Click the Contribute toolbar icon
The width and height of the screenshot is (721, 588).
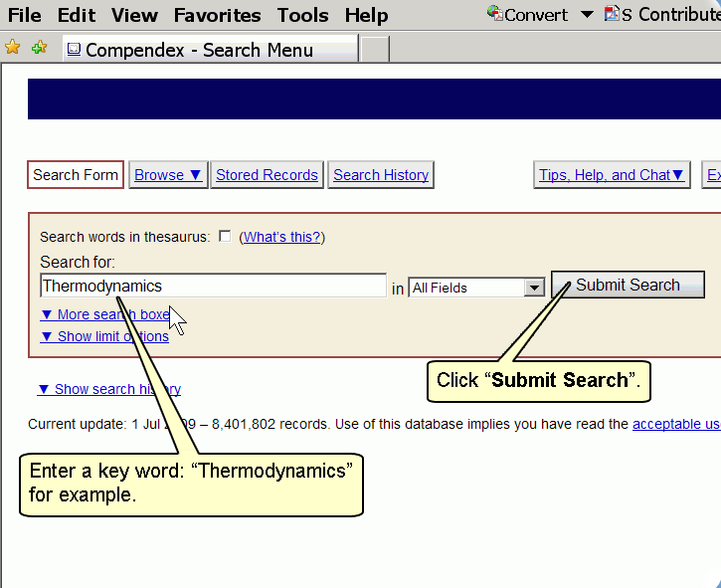pos(612,14)
